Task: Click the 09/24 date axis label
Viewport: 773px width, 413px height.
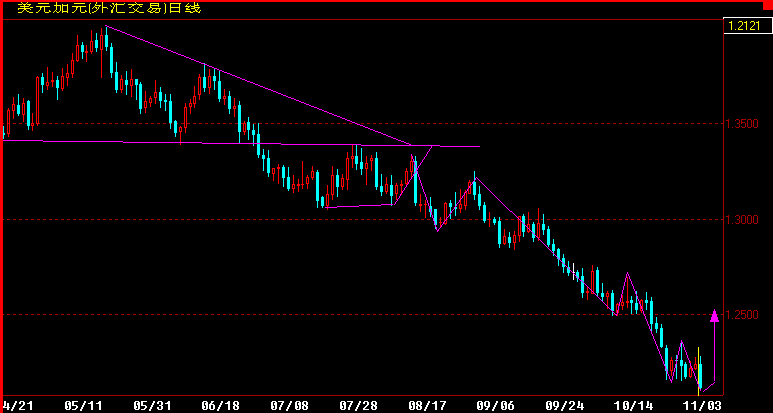Action: coord(564,406)
